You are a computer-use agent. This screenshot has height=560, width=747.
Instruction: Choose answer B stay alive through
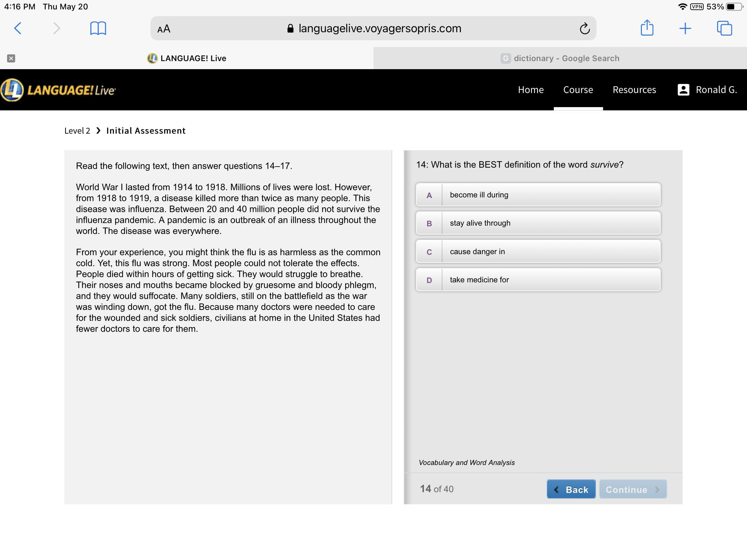pos(538,223)
